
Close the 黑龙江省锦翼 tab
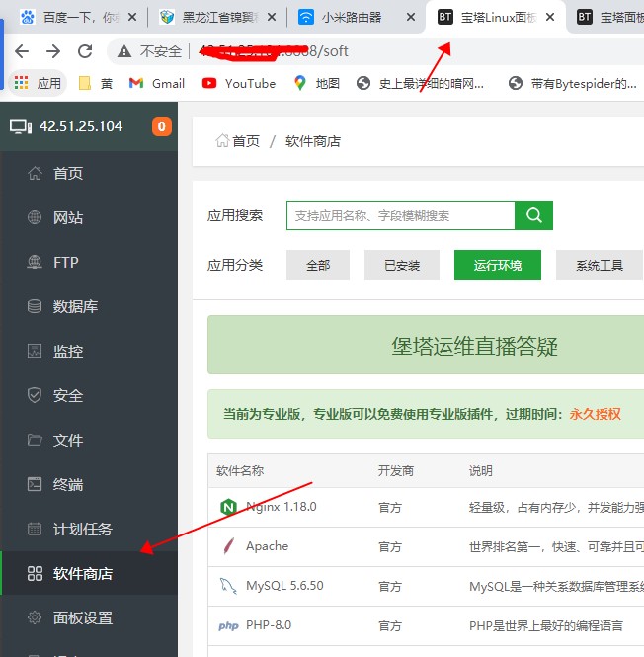click(x=272, y=17)
